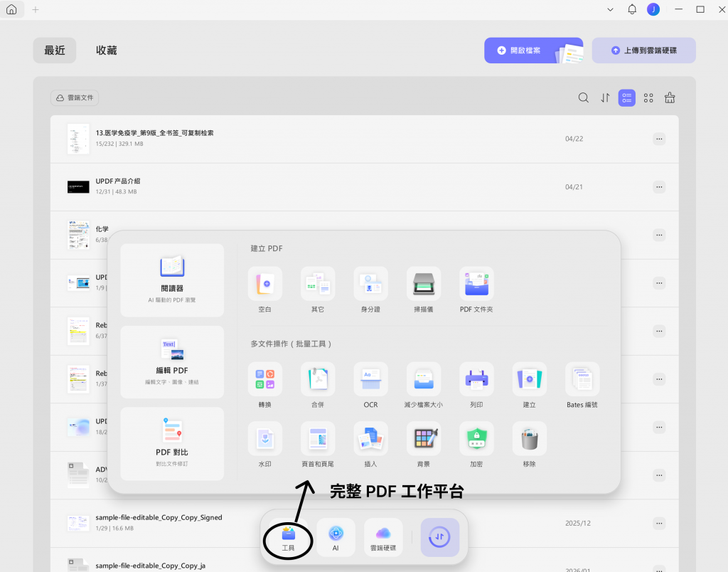Switch to list view layout

(627, 97)
